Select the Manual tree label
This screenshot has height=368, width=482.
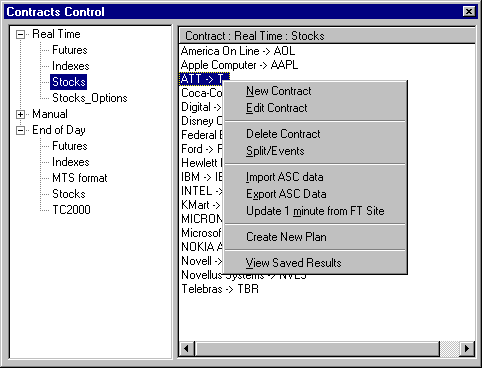pyautogui.click(x=50, y=114)
